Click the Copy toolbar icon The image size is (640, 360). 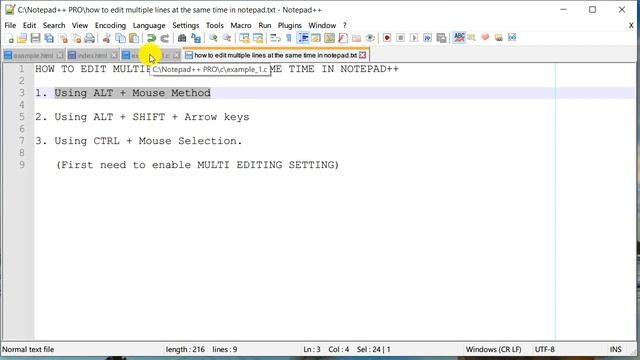click(120, 38)
